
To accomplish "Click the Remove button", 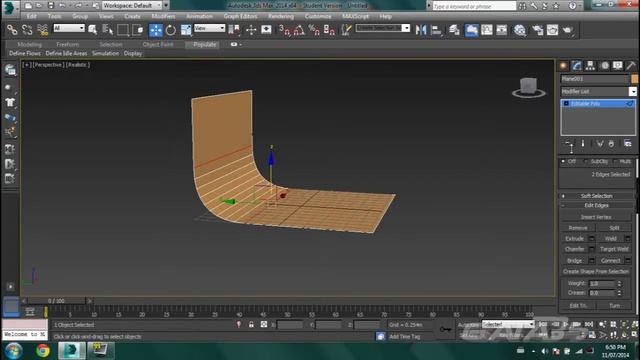I will pyautogui.click(x=578, y=228).
